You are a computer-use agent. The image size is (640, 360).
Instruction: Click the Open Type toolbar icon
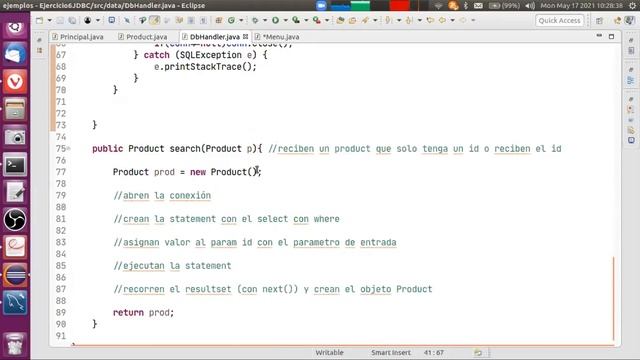coord(340,20)
